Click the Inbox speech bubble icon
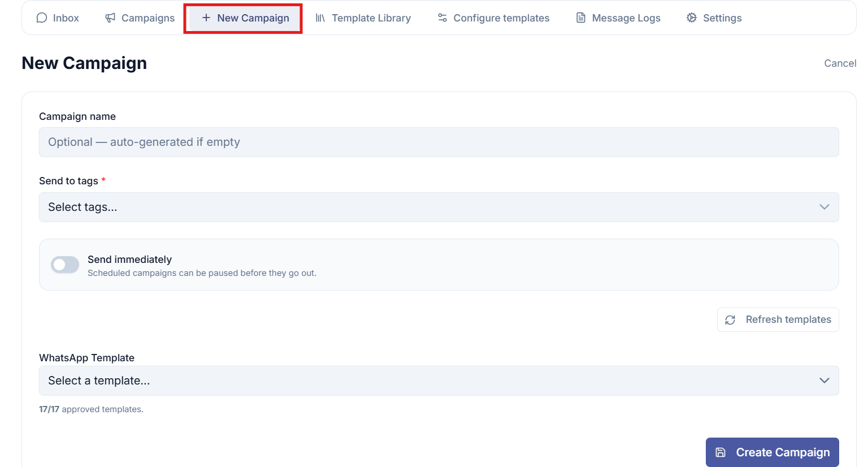Screen dimensions: 868x467 41,18
